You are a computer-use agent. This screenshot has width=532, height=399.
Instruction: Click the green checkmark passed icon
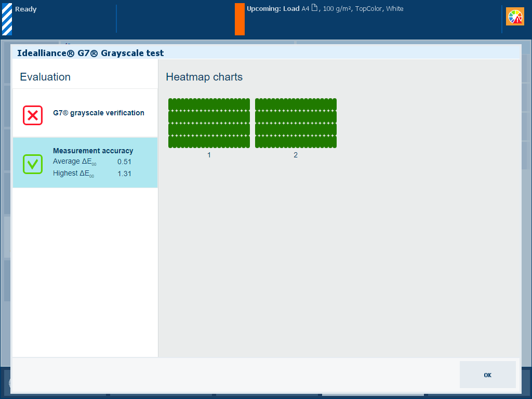click(x=33, y=164)
